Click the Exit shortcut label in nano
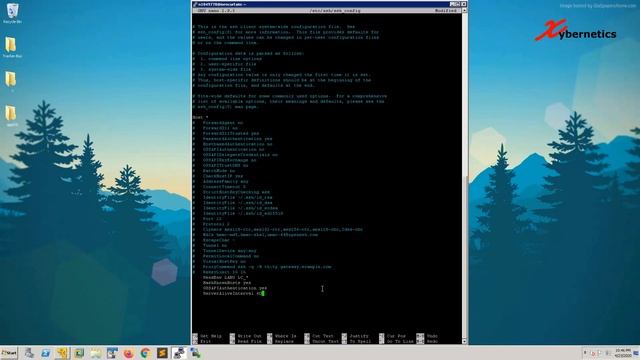 (205, 341)
